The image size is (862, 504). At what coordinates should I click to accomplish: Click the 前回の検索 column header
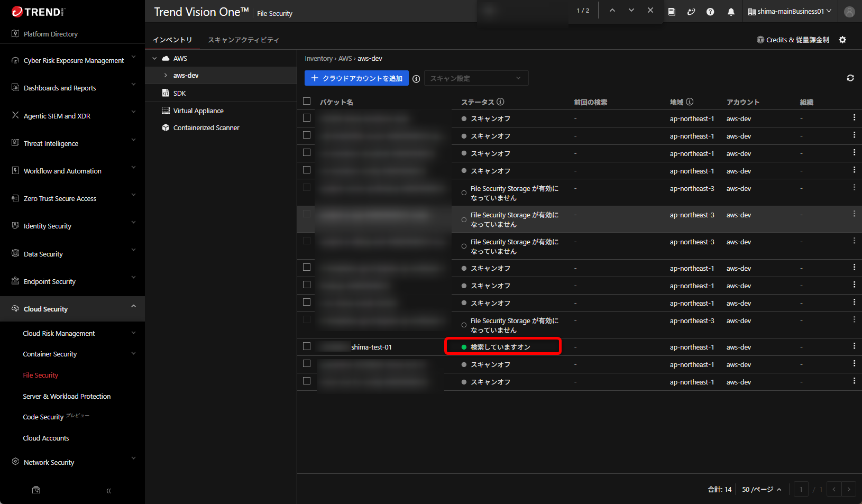coord(591,102)
